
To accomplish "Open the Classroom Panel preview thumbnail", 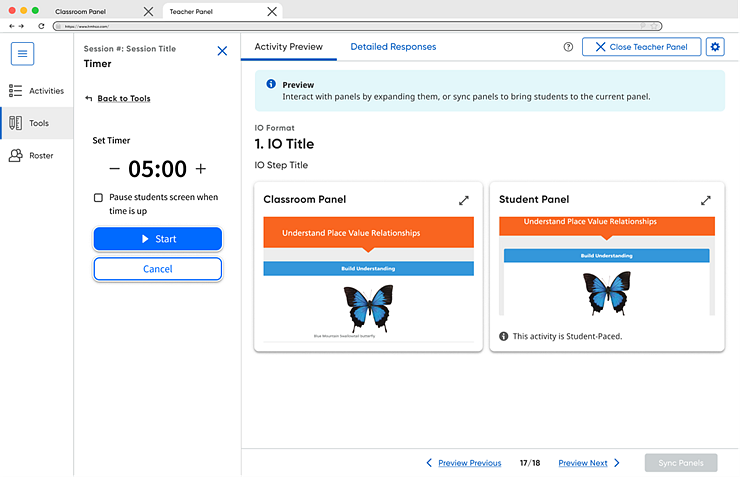I will click(368, 278).
